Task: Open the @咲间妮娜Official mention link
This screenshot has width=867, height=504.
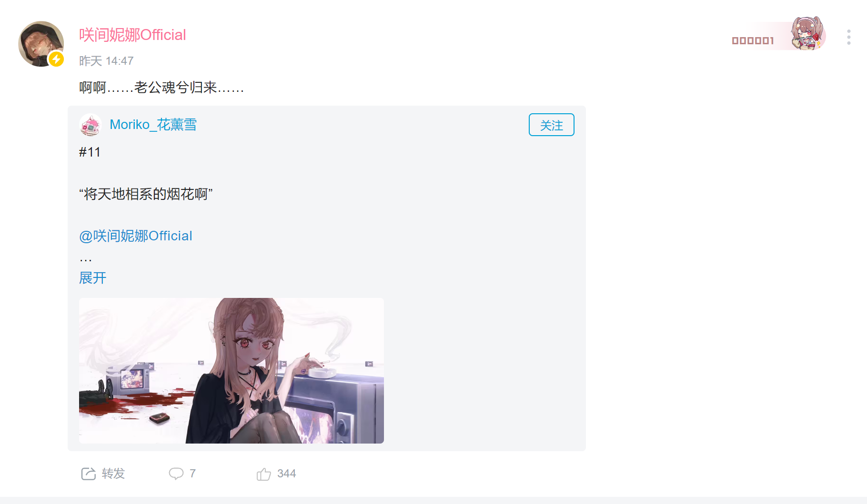Action: click(x=136, y=236)
